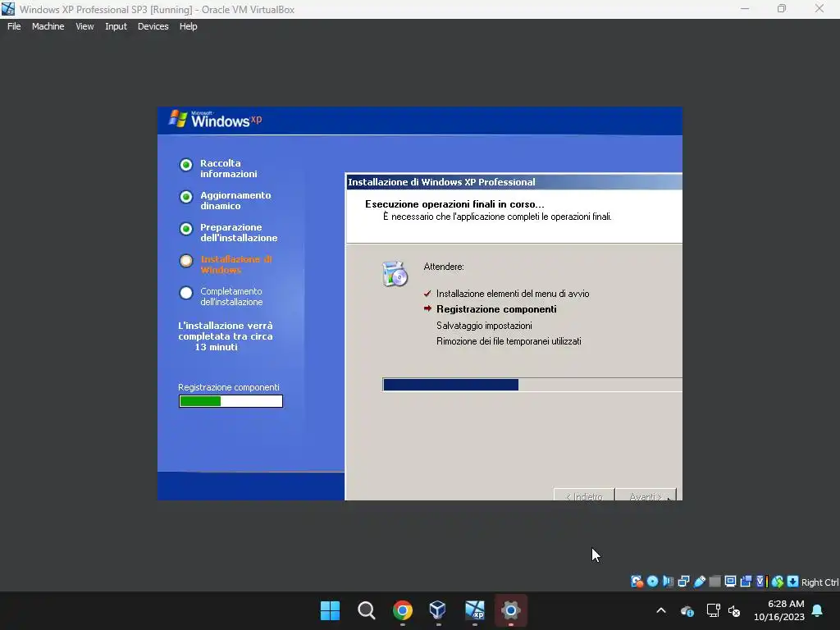Show hidden system tray icons
This screenshot has height=630, width=840.
point(661,610)
